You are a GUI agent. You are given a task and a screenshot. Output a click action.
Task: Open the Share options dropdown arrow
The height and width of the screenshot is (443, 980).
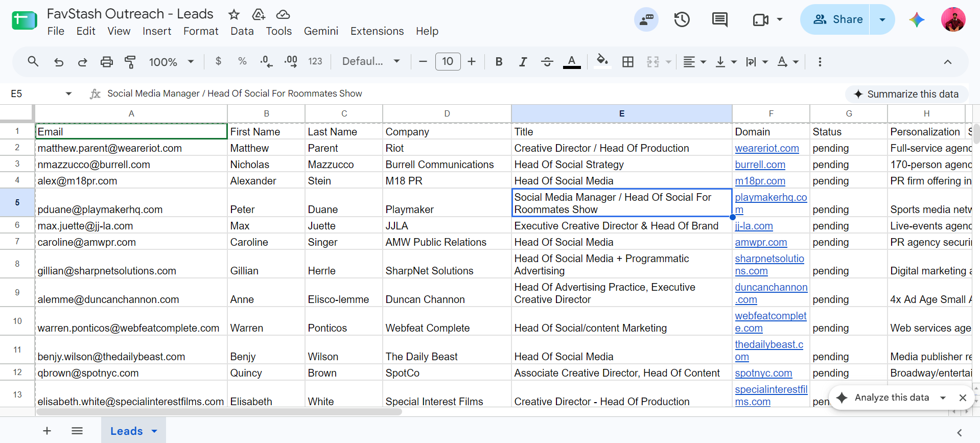[x=882, y=19]
